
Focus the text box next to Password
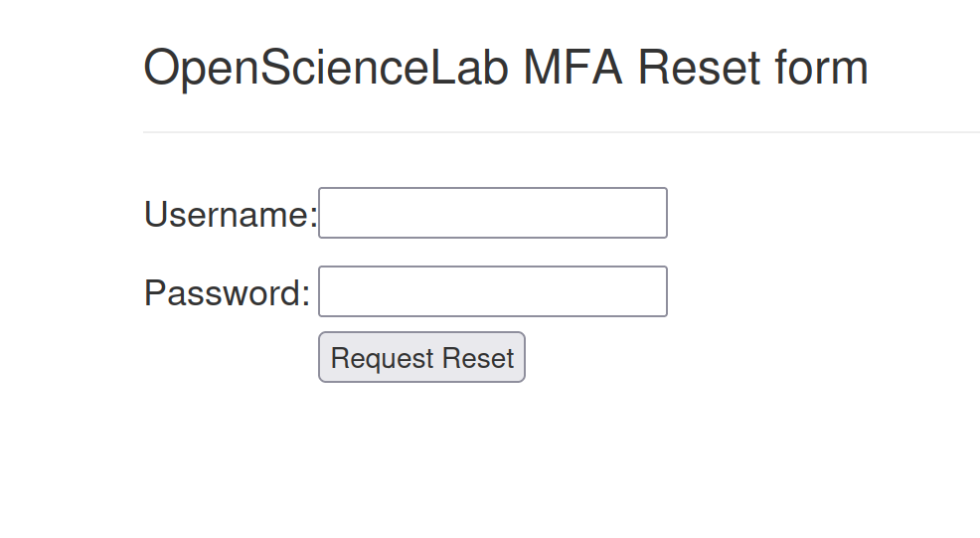pos(492,291)
